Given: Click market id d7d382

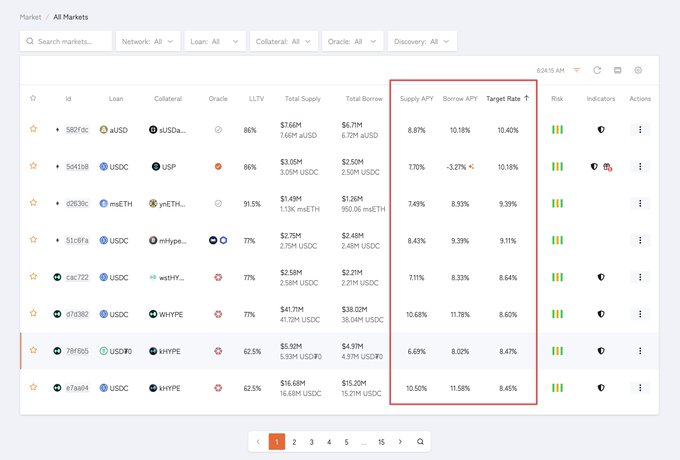Looking at the screenshot, I should pos(77,314).
